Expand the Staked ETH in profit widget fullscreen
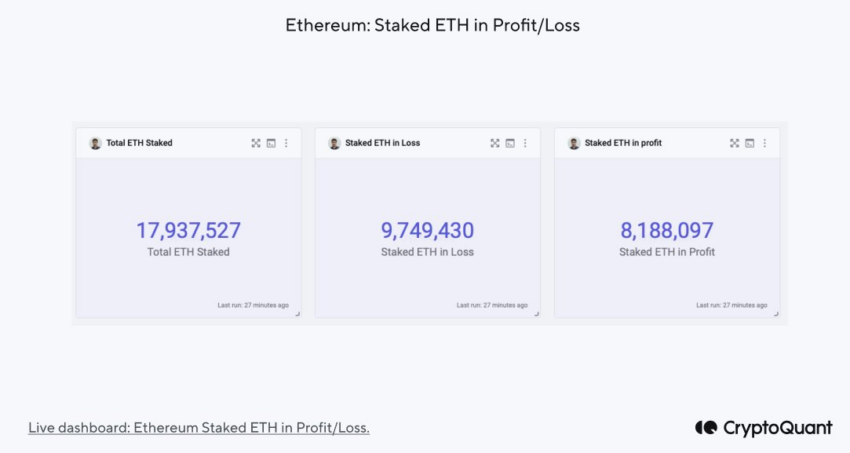The height and width of the screenshot is (453, 850). (x=735, y=143)
